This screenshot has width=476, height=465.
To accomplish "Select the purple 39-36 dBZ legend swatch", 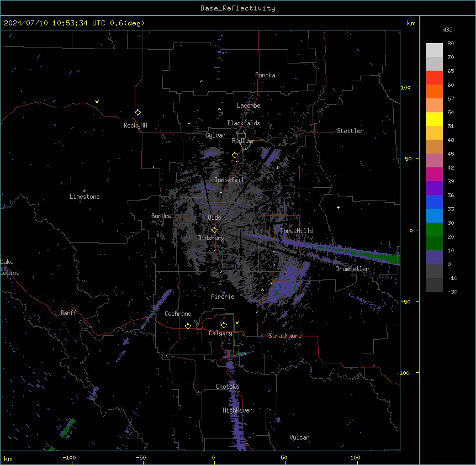I will point(434,188).
